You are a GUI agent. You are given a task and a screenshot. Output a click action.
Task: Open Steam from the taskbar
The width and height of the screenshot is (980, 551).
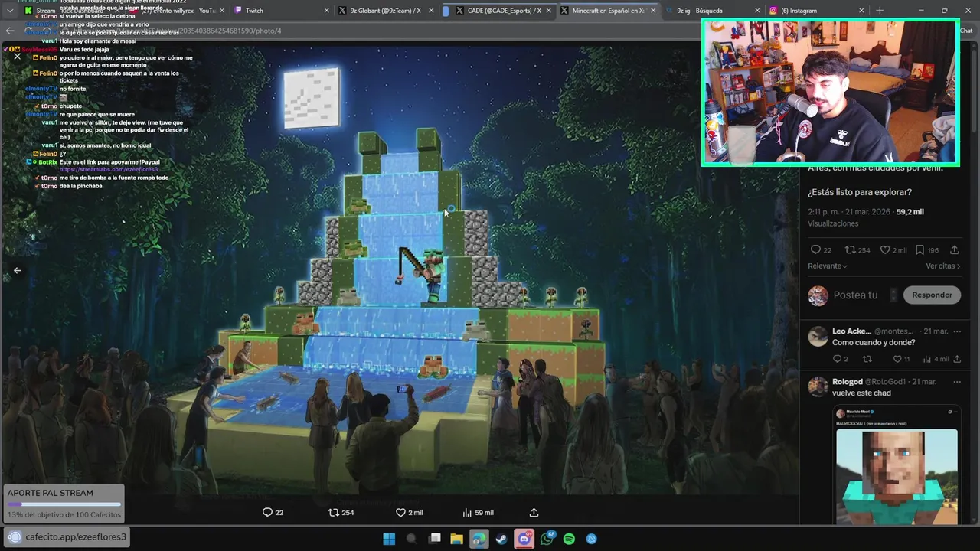[x=501, y=539]
